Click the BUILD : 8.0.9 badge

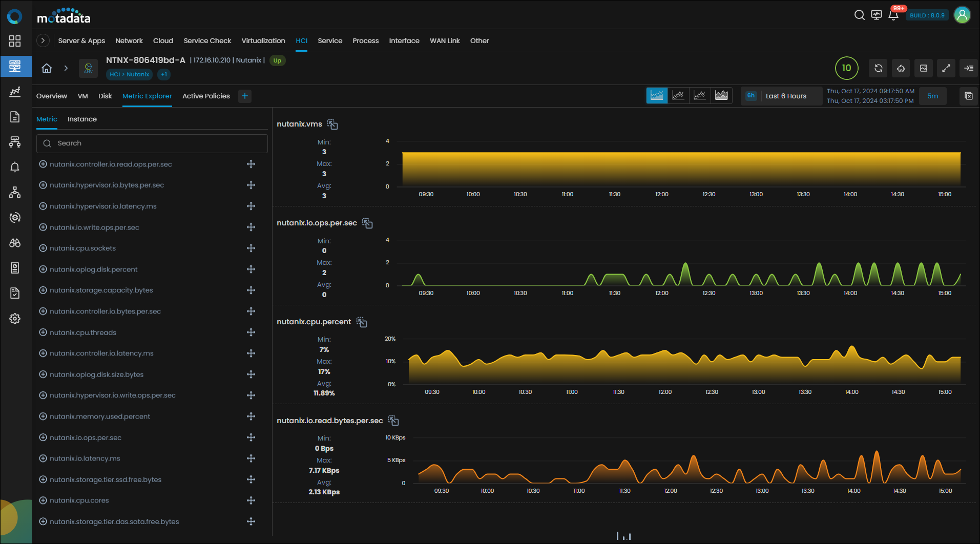point(927,15)
